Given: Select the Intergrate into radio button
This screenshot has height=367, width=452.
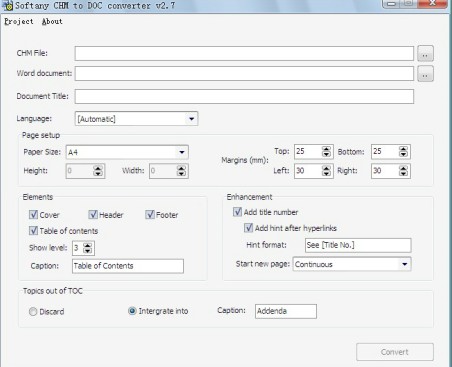Looking at the screenshot, I should 132,311.
